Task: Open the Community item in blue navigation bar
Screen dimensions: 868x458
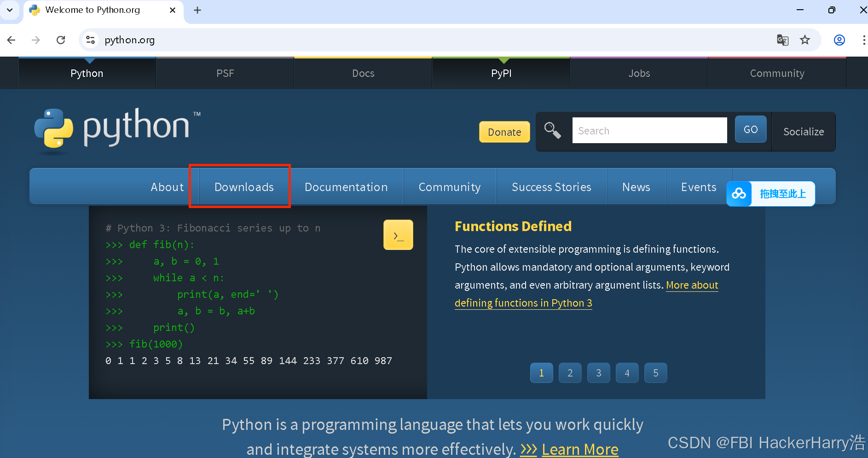Action: [x=450, y=187]
